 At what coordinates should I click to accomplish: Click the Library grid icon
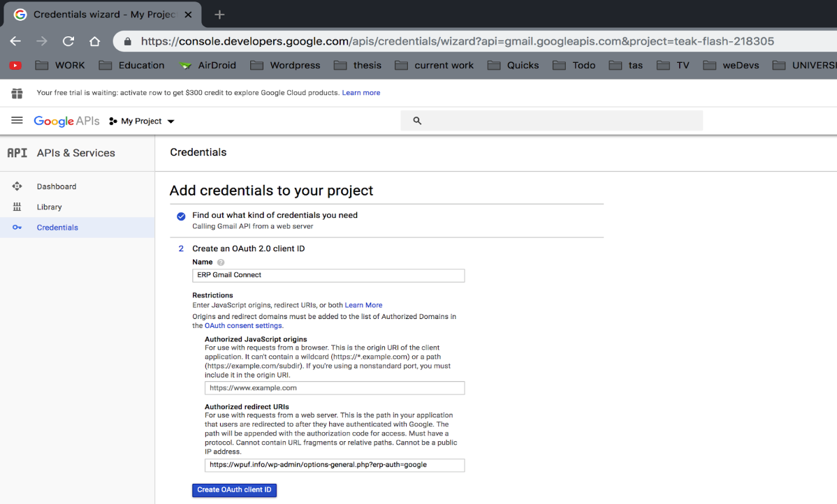(x=17, y=207)
